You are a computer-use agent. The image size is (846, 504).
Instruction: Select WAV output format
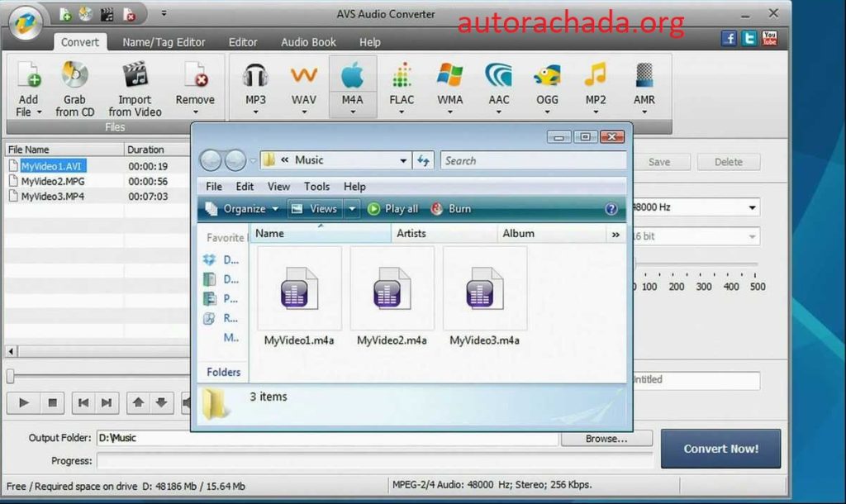pyautogui.click(x=304, y=86)
